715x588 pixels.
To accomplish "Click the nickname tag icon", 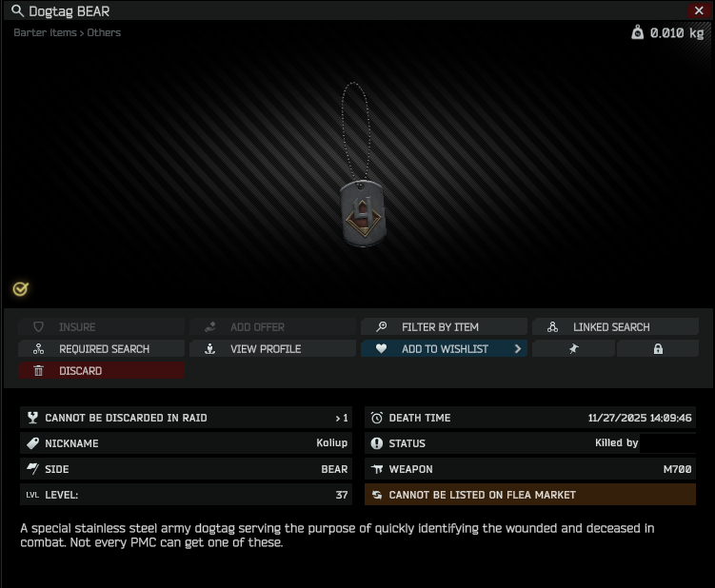I will click(x=32, y=443).
